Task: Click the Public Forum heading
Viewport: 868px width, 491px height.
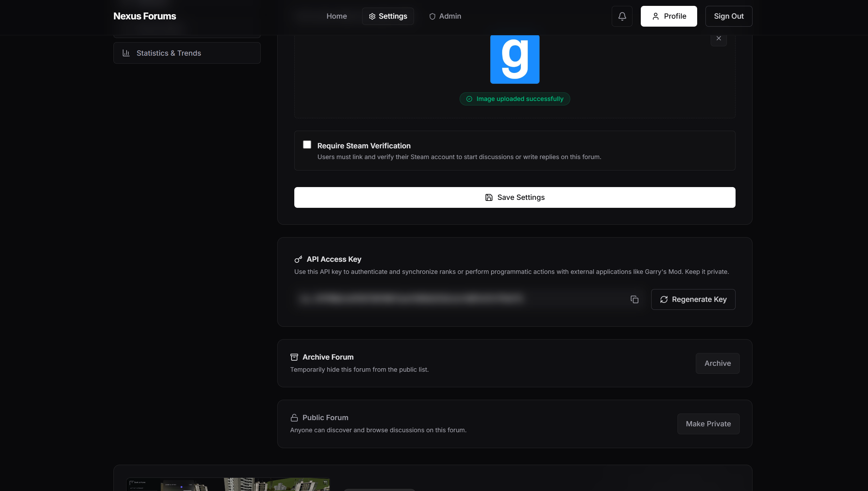Action: (x=325, y=418)
